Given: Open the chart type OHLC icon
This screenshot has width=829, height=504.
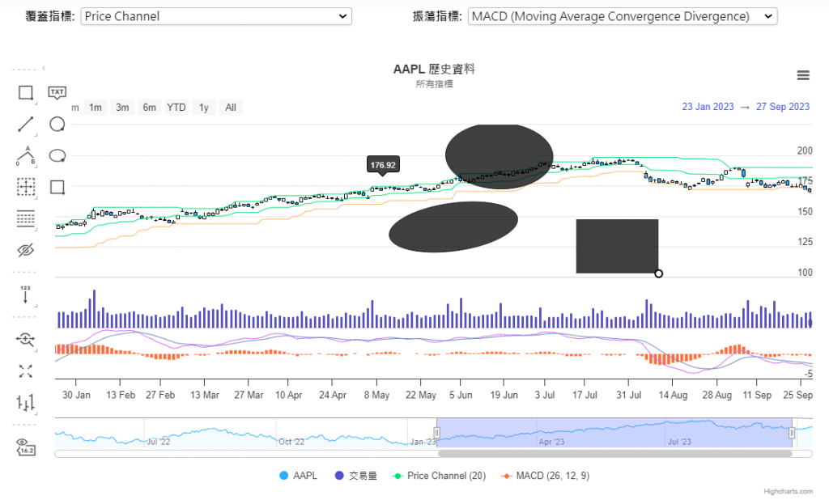Looking at the screenshot, I should 25,403.
